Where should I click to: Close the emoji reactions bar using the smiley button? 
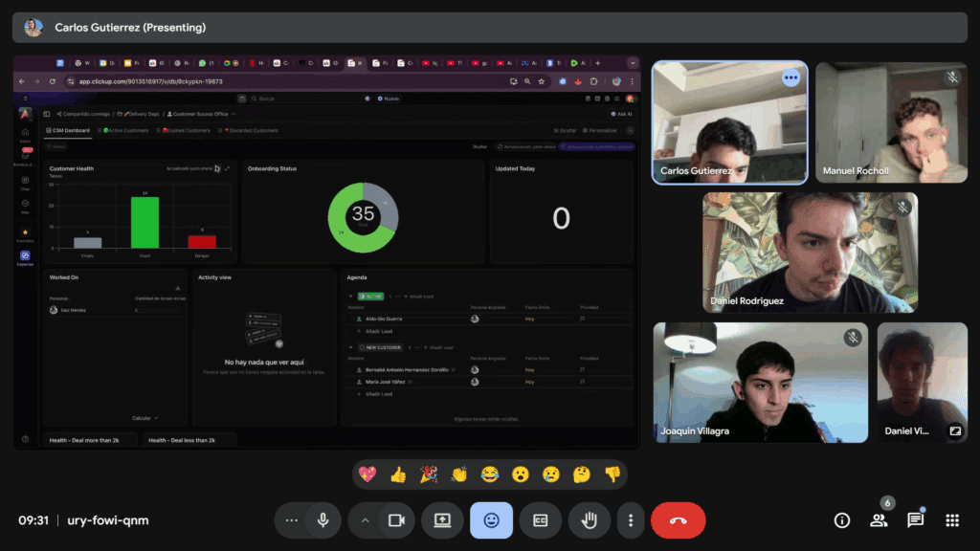(x=491, y=520)
